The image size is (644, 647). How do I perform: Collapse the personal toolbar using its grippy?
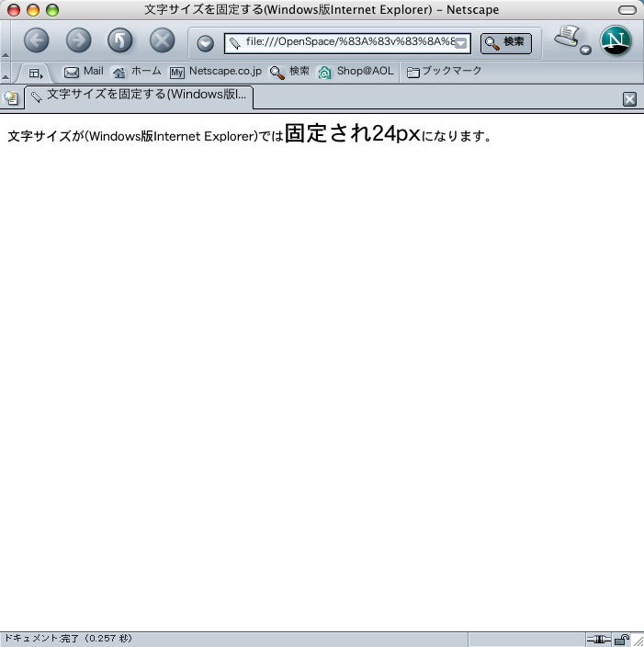6,73
